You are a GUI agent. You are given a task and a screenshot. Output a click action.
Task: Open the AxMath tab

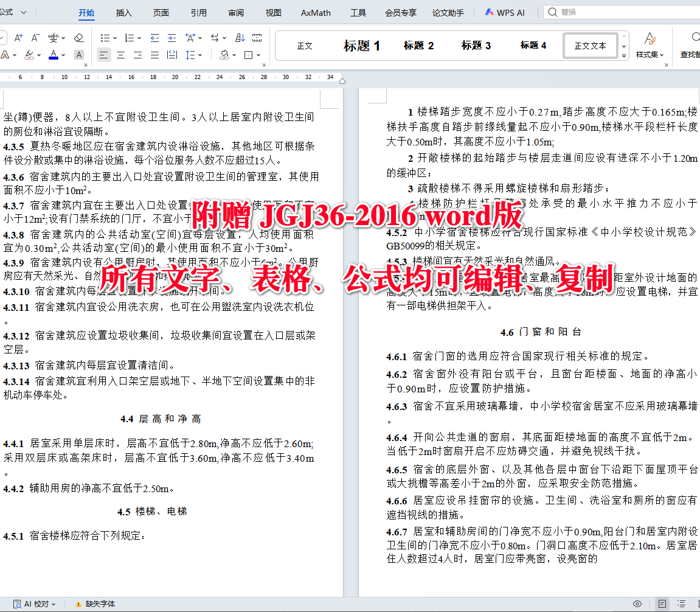coord(316,13)
